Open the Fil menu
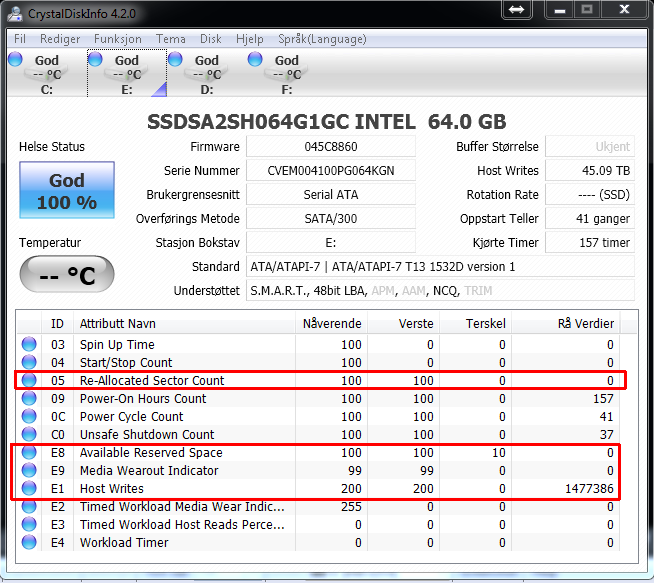654x583 pixels. tap(20, 39)
